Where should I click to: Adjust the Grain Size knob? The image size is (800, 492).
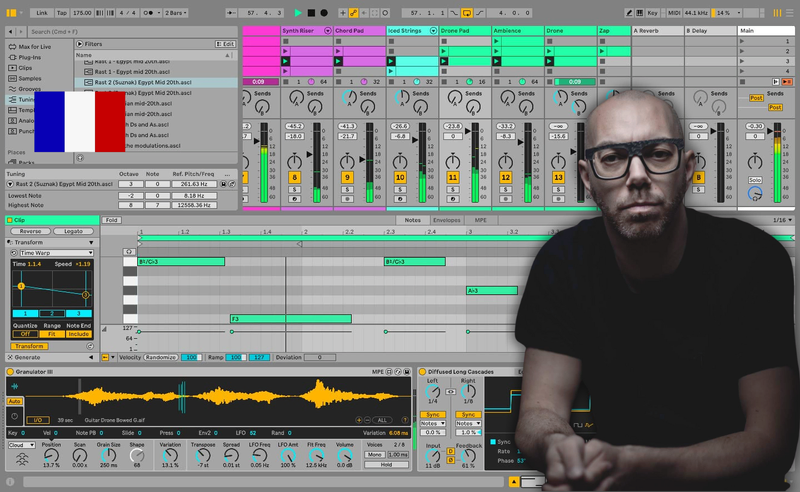(x=109, y=455)
